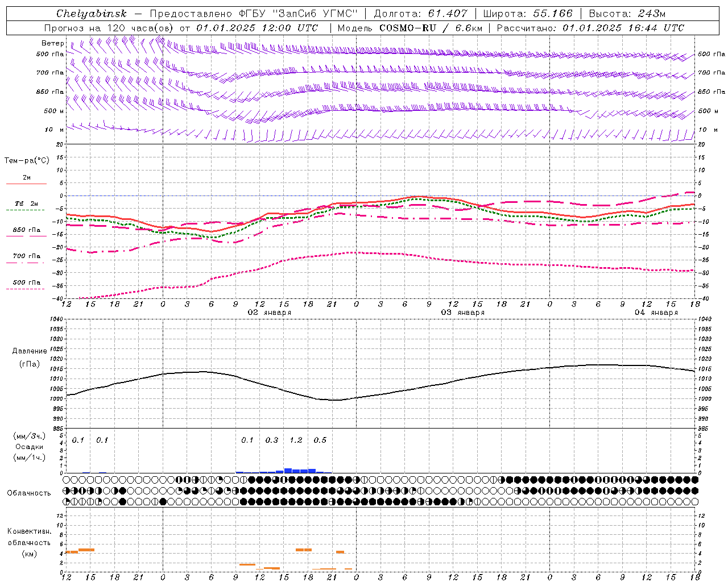Select the 850 гПа temperature legend entry

tap(27, 230)
